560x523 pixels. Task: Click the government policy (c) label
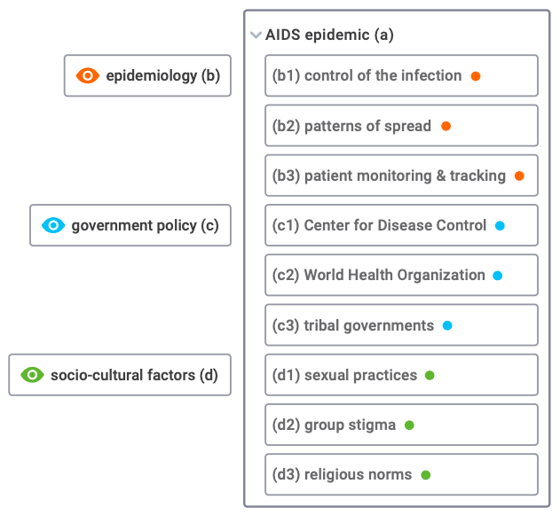pyautogui.click(x=145, y=225)
